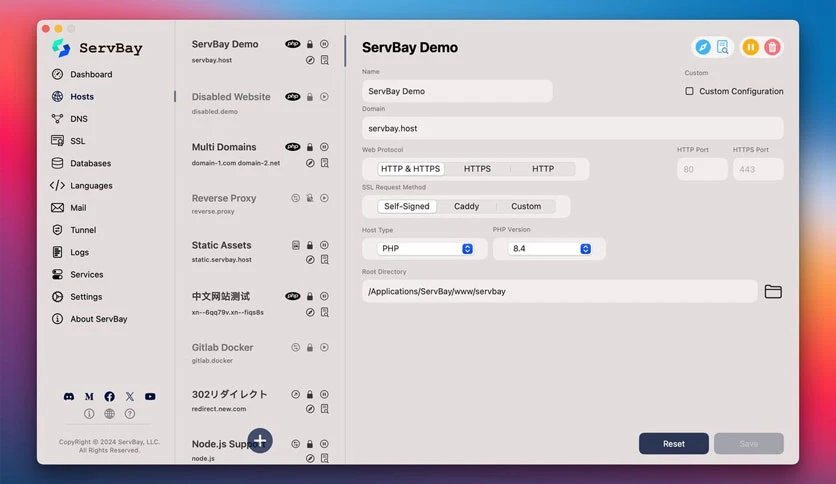Click php badge on Disabled Website row
This screenshot has height=484, width=836.
point(293,97)
